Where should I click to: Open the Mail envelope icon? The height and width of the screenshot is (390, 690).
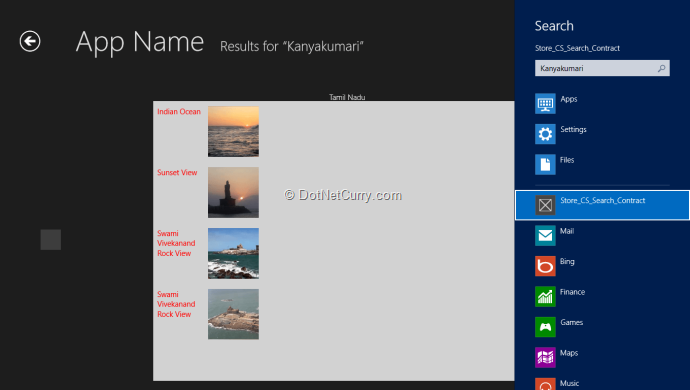[x=545, y=235]
